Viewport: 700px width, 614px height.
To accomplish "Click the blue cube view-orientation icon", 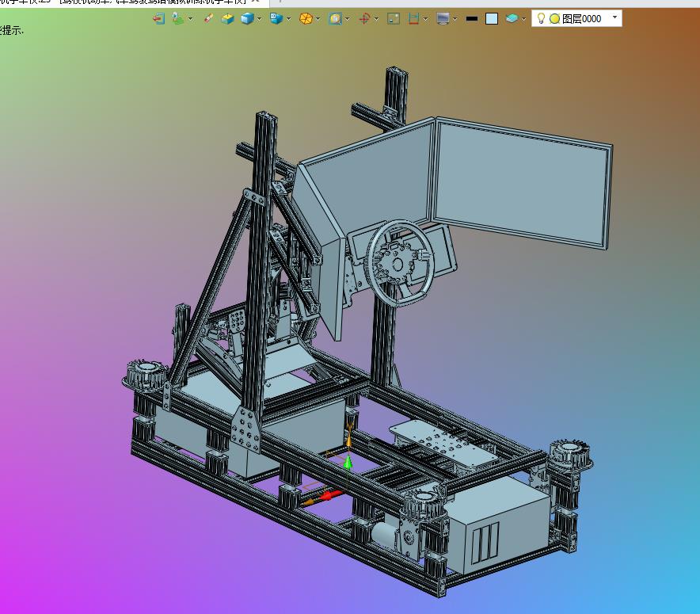I will point(276,19).
